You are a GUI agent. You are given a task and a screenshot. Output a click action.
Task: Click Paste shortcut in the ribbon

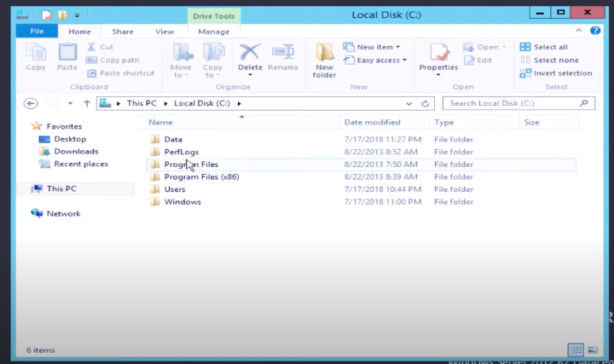click(x=120, y=73)
